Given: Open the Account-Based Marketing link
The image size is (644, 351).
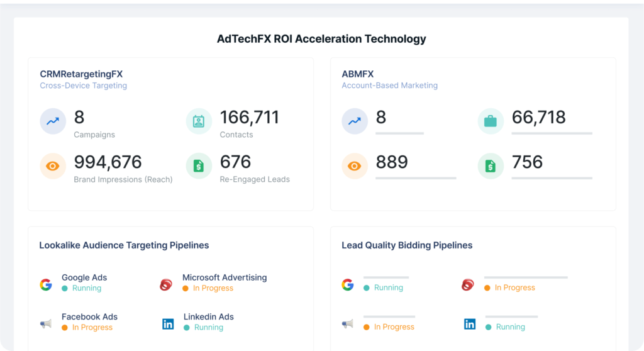Looking at the screenshot, I should (389, 86).
